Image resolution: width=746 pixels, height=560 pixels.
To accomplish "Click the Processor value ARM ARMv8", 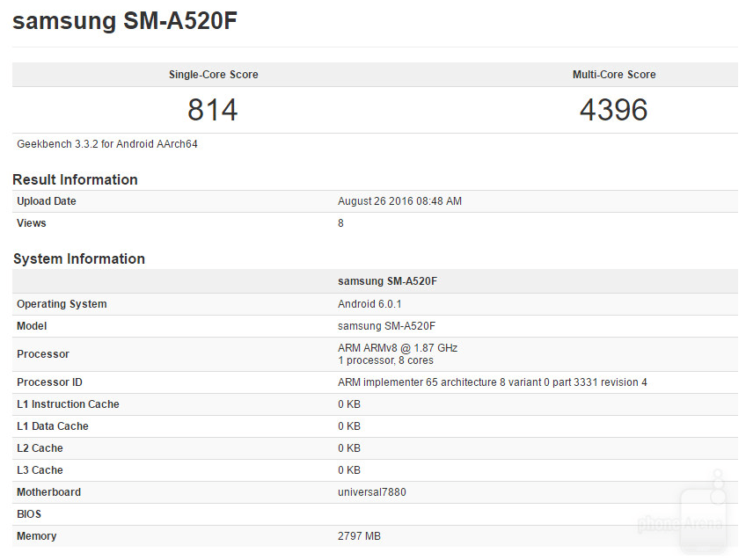I will [x=396, y=347].
